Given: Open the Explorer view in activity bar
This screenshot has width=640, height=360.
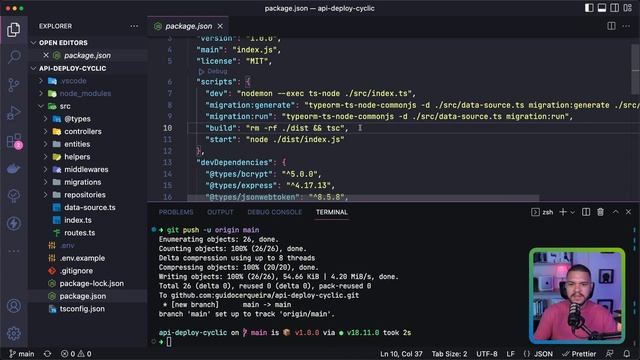Looking at the screenshot, I should point(13,30).
